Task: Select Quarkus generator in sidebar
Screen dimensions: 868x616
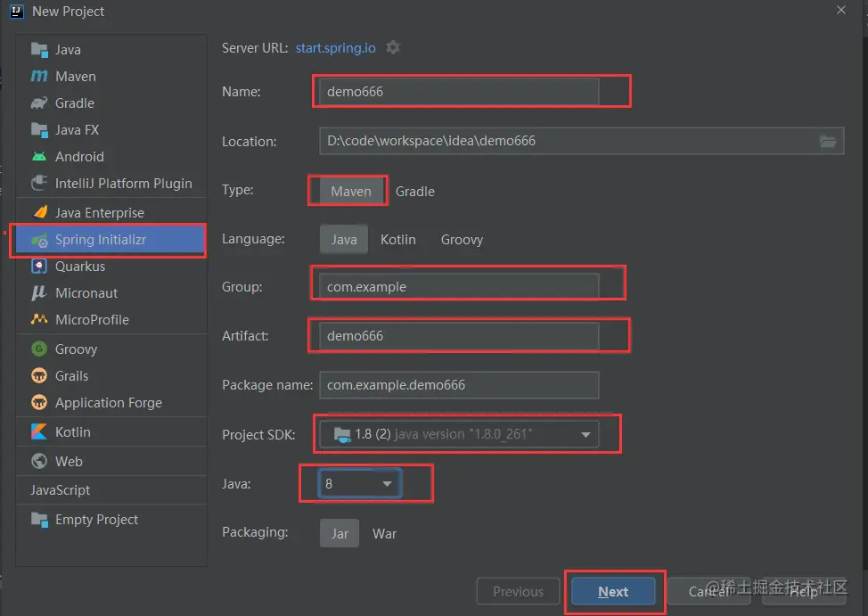Action: 111,267
